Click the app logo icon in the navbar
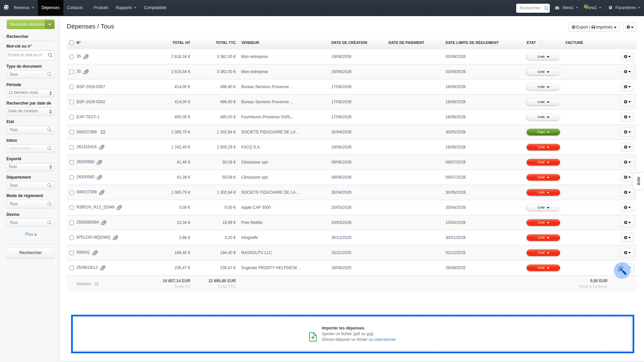Viewport: 644px width, 362px height. [x=6, y=7]
